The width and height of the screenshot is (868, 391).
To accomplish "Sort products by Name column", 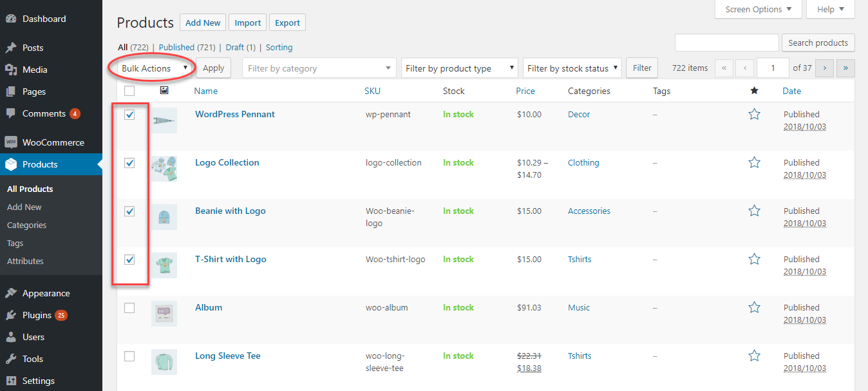I will pos(206,91).
